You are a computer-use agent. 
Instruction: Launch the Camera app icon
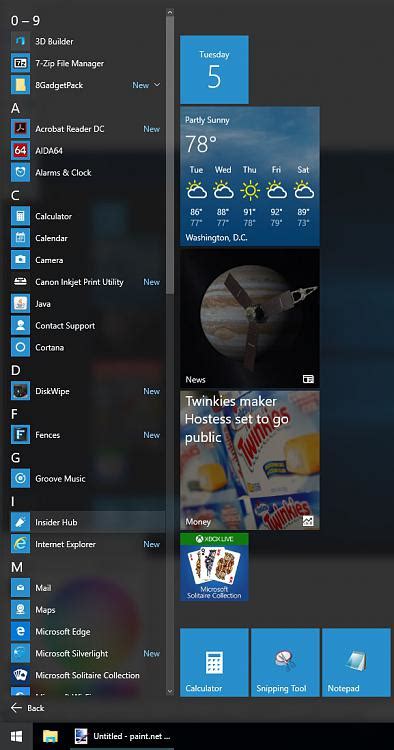tap(20, 260)
